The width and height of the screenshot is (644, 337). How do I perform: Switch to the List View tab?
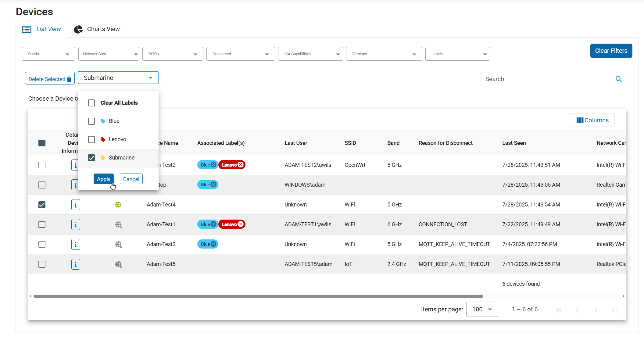pyautogui.click(x=41, y=29)
